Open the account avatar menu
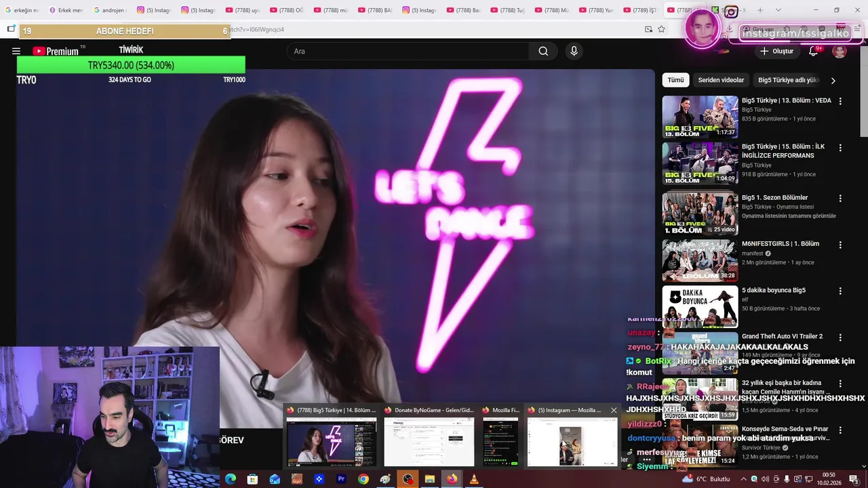The height and width of the screenshot is (488, 868). [x=840, y=51]
